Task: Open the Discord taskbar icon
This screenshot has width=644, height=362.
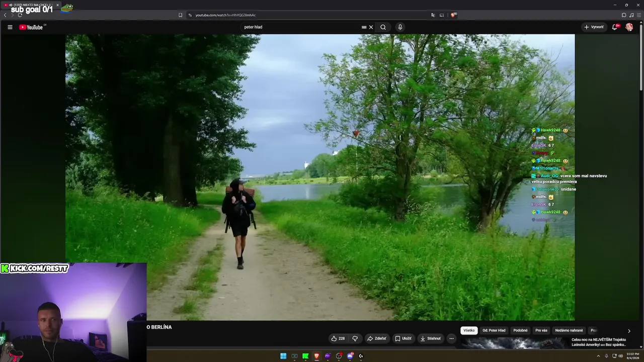Action: click(x=350, y=356)
